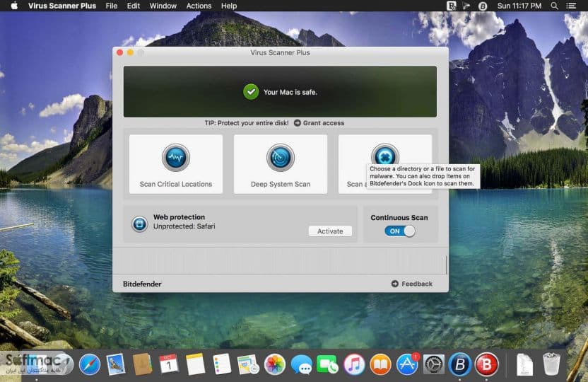Click the Feedback arrow icon

(395, 284)
